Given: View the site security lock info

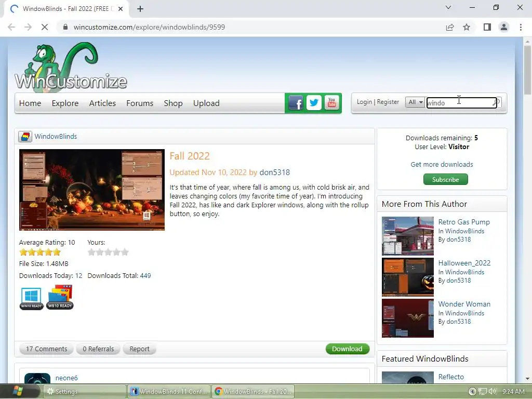Looking at the screenshot, I should 66,27.
